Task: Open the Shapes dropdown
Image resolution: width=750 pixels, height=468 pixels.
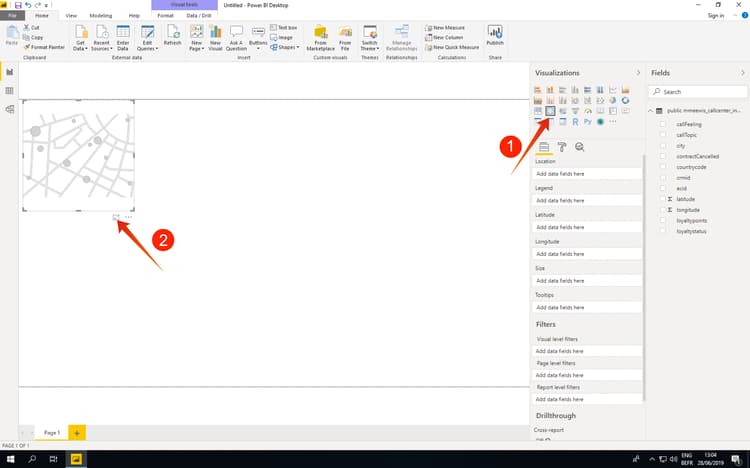Action: pyautogui.click(x=285, y=47)
